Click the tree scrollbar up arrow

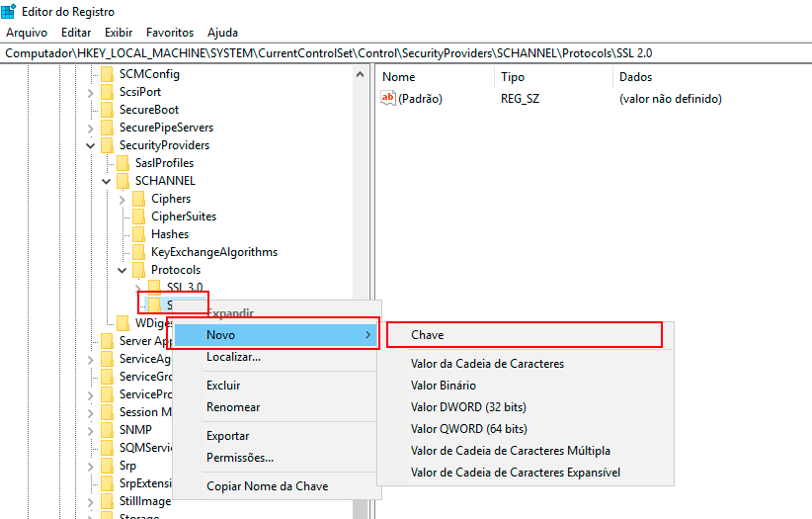pyautogui.click(x=360, y=75)
